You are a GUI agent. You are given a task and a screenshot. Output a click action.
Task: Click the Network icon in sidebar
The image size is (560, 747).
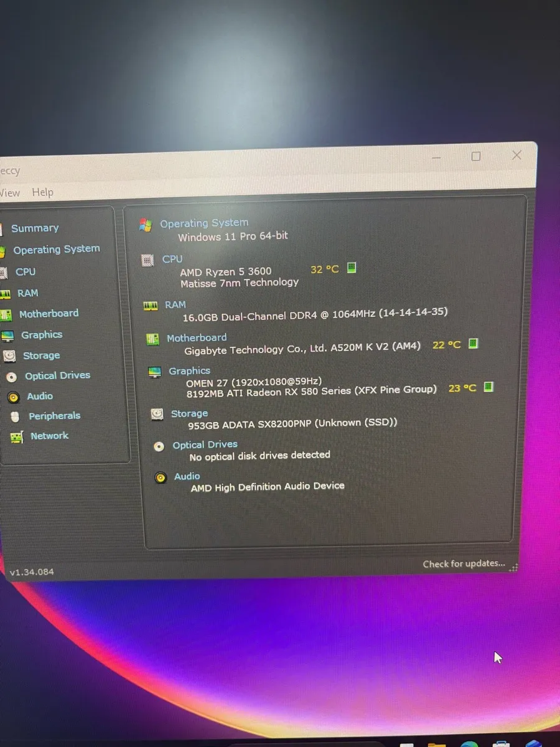[17, 438]
